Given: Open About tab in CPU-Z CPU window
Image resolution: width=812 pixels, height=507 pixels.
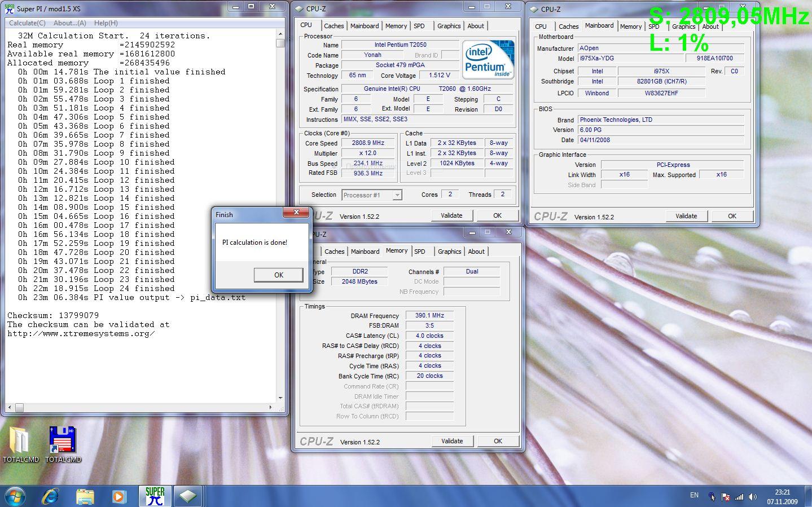Looking at the screenshot, I should coord(476,26).
